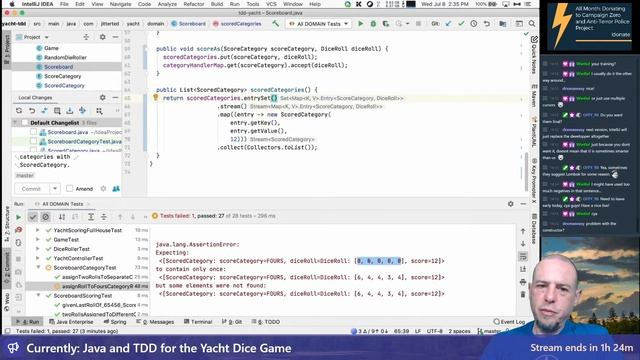Click the editor vertical scrollbar

pos(526,171)
